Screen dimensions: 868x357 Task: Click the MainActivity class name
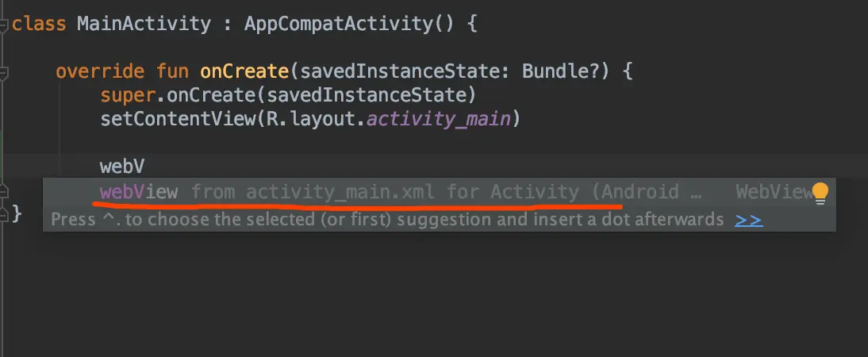[x=144, y=25]
